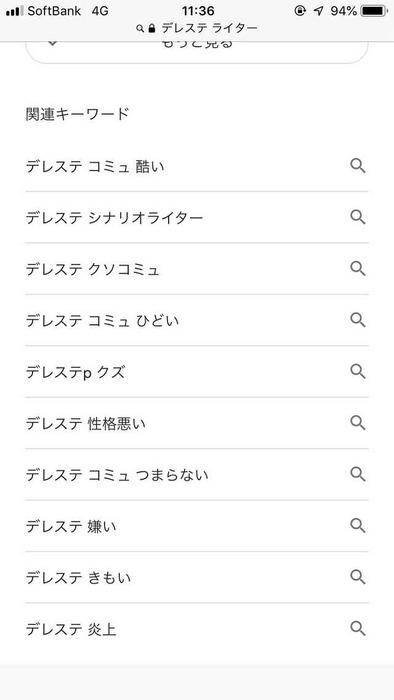394x700 pixels.
Task: Tap search icon beside デレステ シナリオライター
Action: click(x=357, y=217)
